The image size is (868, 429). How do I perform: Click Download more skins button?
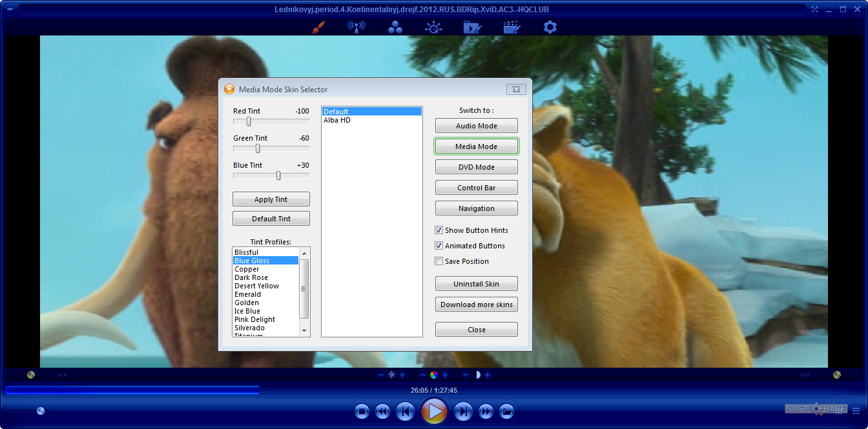click(477, 304)
